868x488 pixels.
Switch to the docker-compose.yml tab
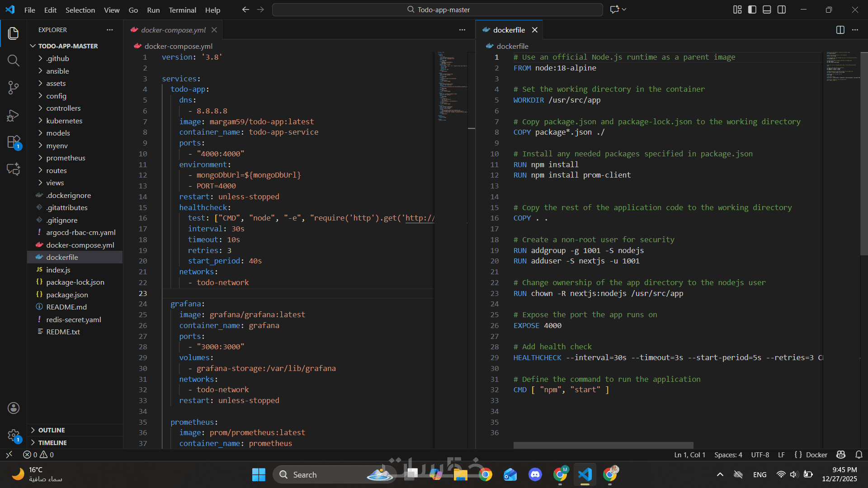[173, 30]
